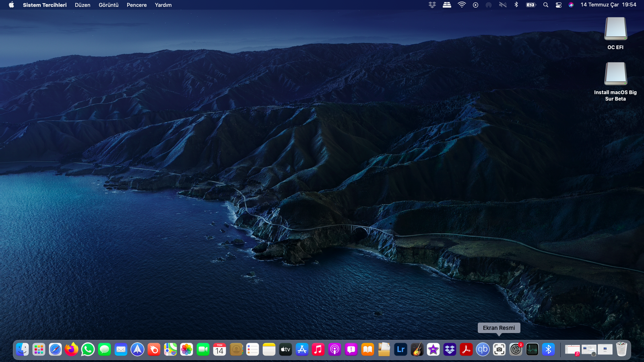The image size is (644, 362).
Task: Activate Siri from menu bar
Action: coord(571,5)
